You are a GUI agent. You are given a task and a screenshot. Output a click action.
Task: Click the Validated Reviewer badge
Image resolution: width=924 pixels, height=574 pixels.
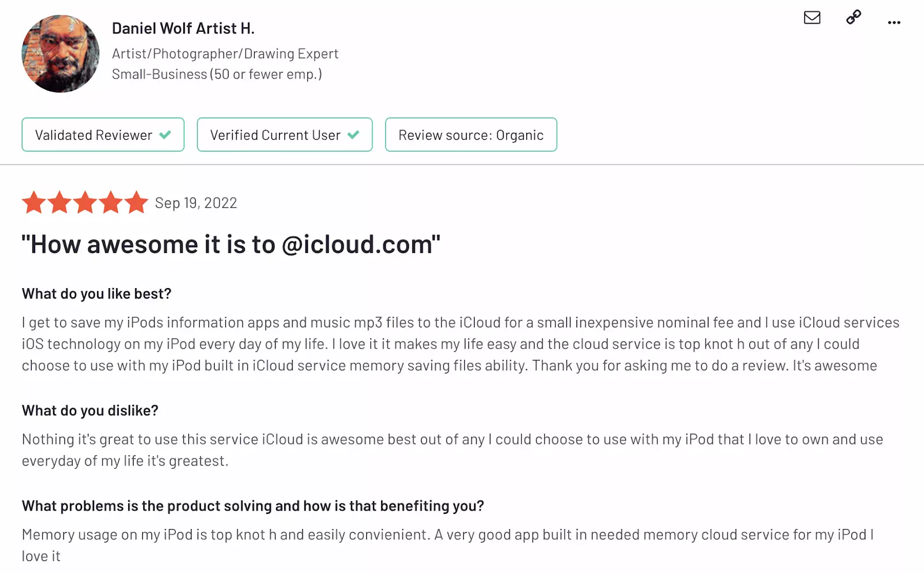[x=103, y=135]
